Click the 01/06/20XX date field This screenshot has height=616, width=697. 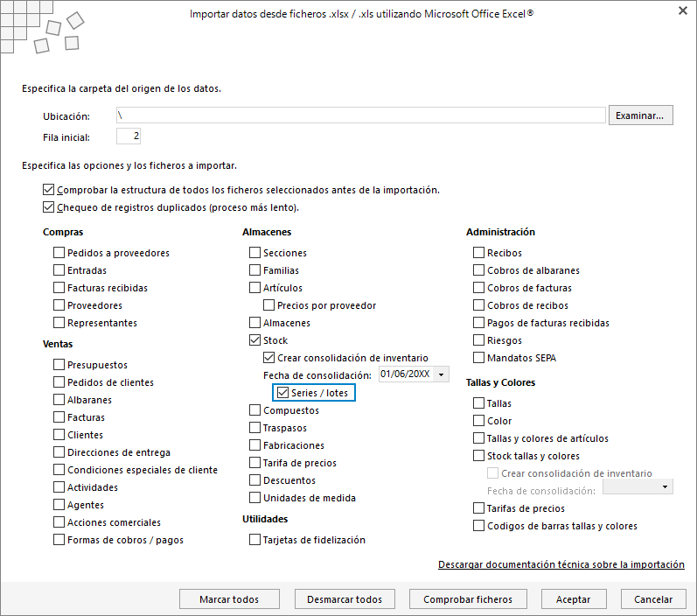(x=406, y=374)
